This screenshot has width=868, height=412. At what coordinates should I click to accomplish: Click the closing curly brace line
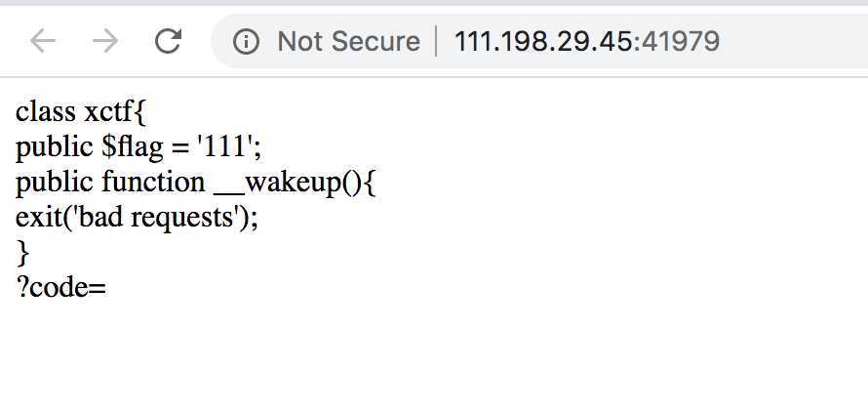(x=22, y=254)
